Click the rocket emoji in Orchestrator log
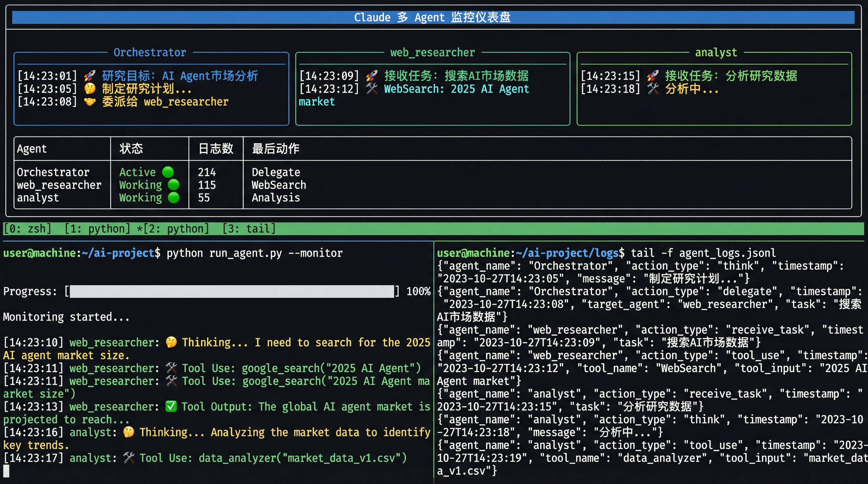Image resolution: width=868 pixels, height=484 pixels. pyautogui.click(x=90, y=76)
